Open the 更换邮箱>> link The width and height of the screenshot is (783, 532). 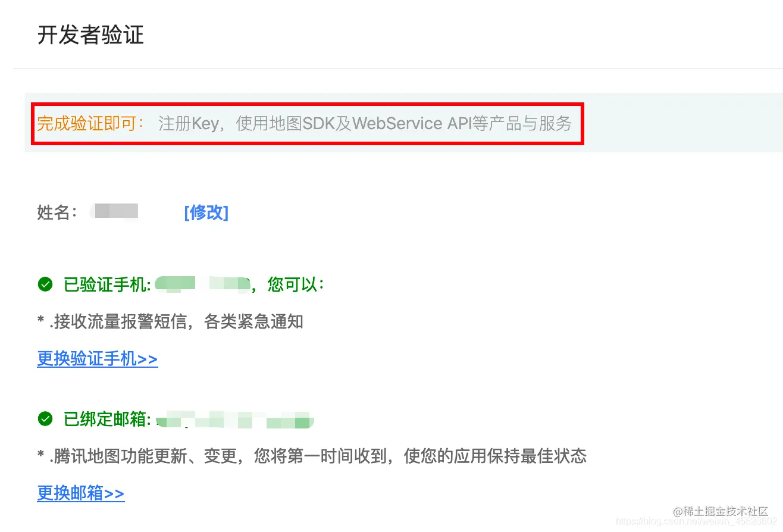pos(81,493)
